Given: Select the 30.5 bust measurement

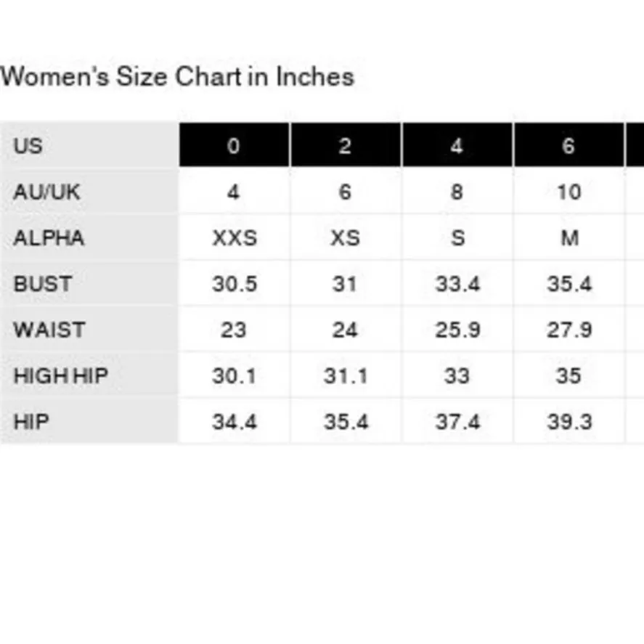Looking at the screenshot, I should pos(234,284).
